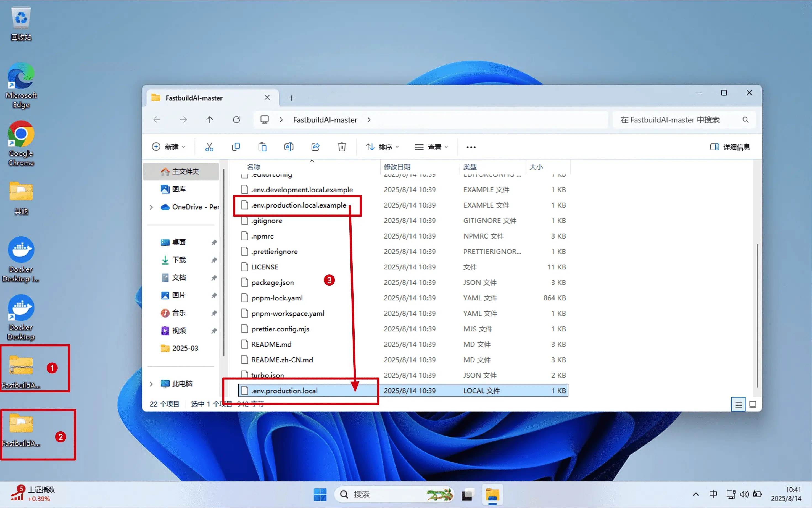Switch to large thumbnail layout view

[x=753, y=404]
